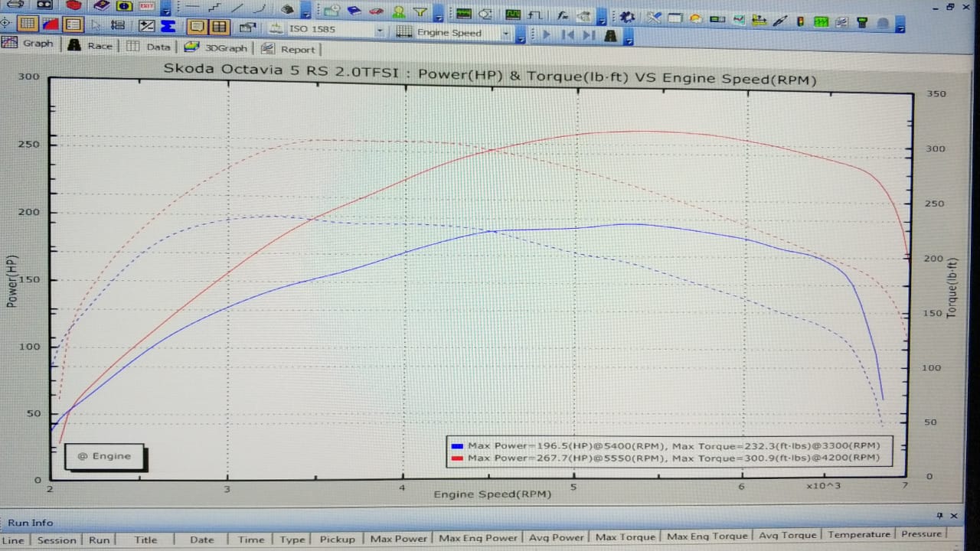Click the fx function icon
980x551 pixels.
pos(563,15)
